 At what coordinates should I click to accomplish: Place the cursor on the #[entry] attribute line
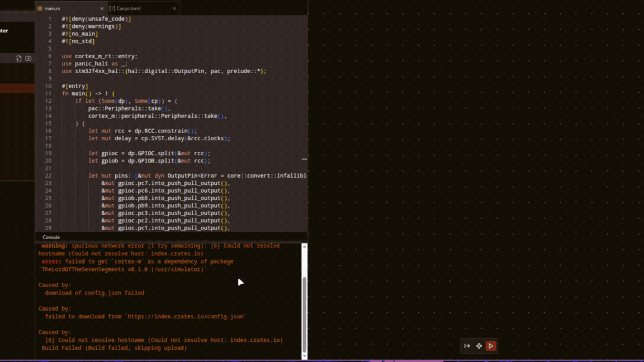click(74, 85)
